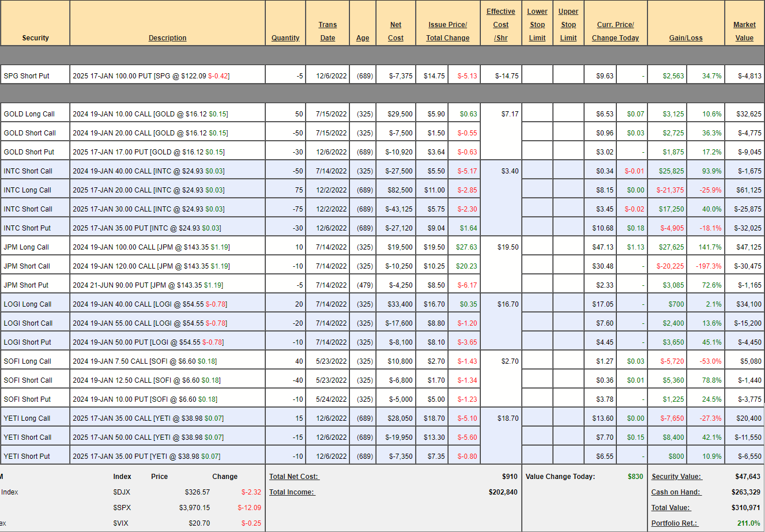Screen dimensions: 765x532
Task: Click the Net Cost column header
Action: pos(395,31)
